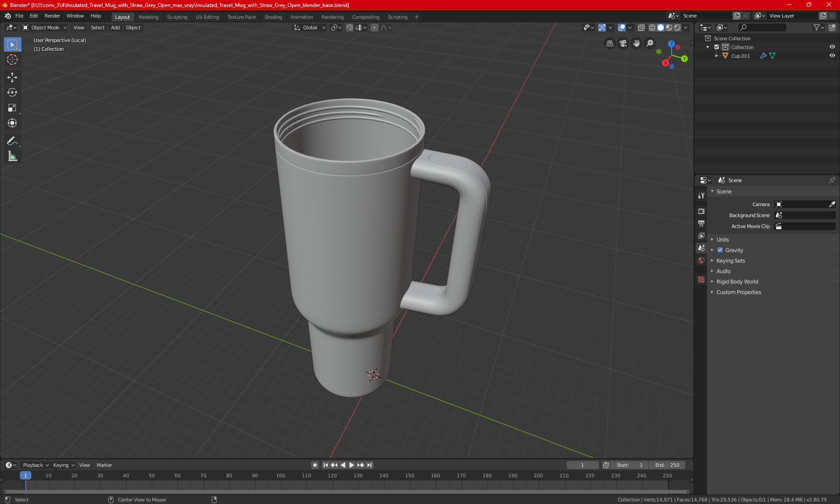Click the eyedropper in the Camera field
This screenshot has width=840, height=504.
(x=832, y=204)
